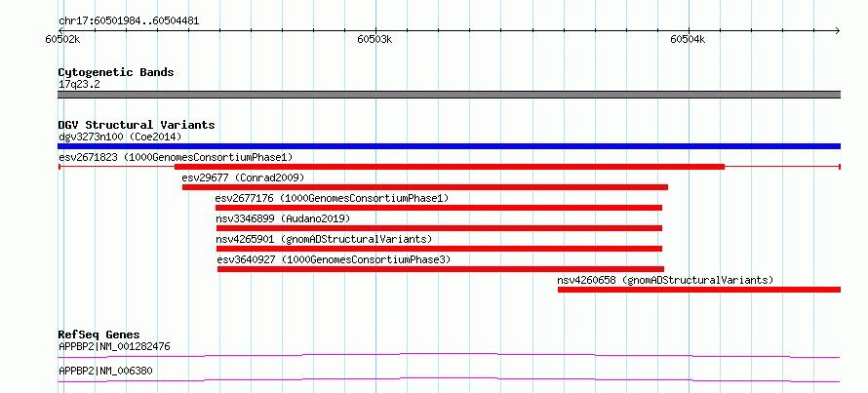Click the nsv4265901 (gnomADStructuralVariants) label
This screenshot has width=868, height=393.
click(324, 239)
